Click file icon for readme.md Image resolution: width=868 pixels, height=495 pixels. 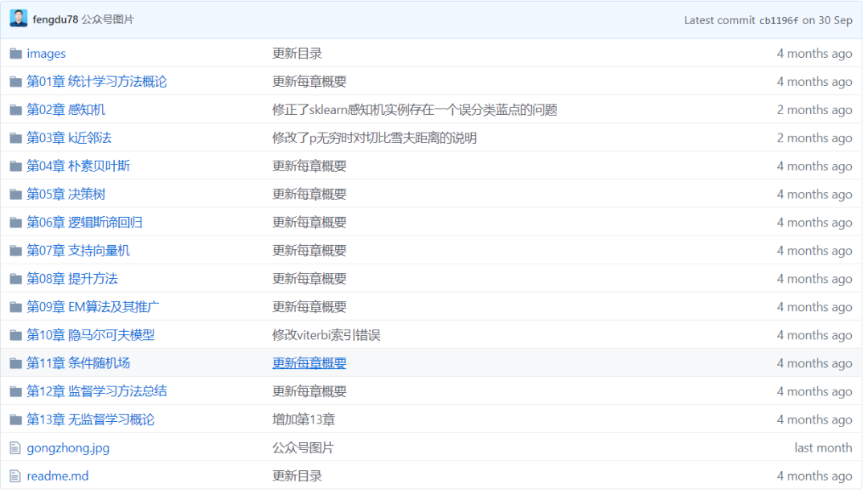(x=15, y=477)
